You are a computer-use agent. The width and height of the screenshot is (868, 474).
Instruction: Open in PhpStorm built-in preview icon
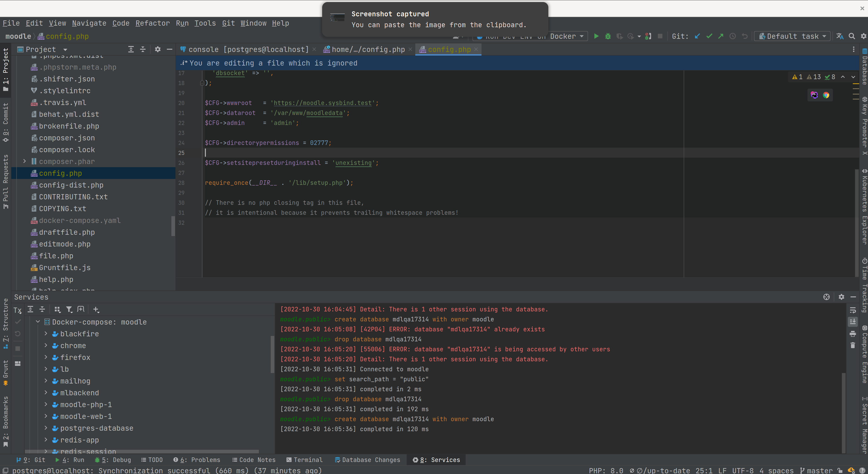(815, 95)
